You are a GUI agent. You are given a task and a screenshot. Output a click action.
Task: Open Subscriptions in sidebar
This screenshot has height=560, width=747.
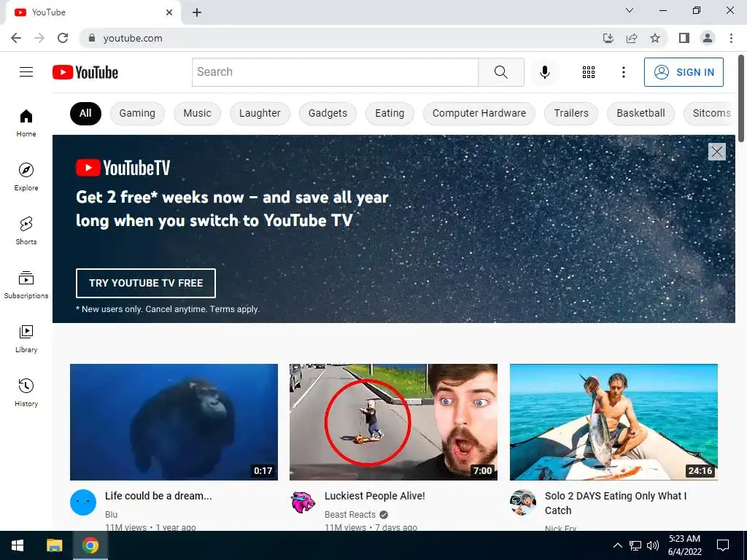(x=26, y=285)
